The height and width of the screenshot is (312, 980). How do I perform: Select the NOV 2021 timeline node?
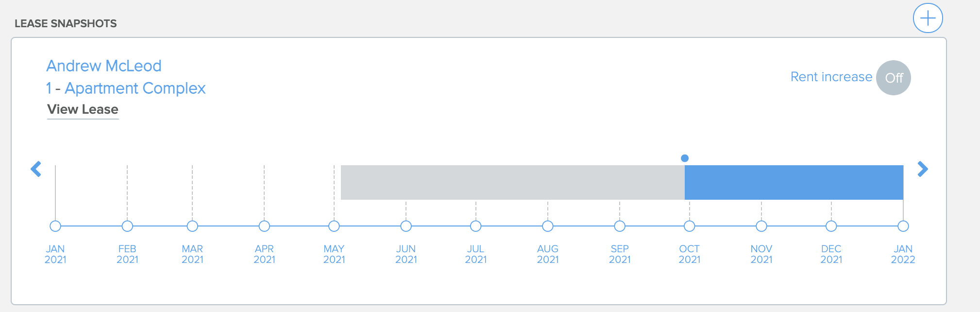[x=761, y=226]
